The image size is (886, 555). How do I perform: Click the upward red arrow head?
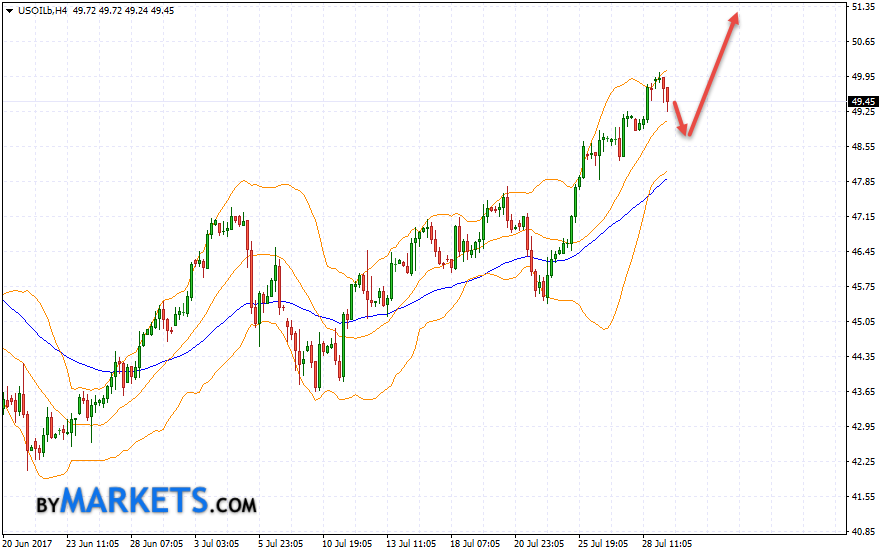click(734, 18)
